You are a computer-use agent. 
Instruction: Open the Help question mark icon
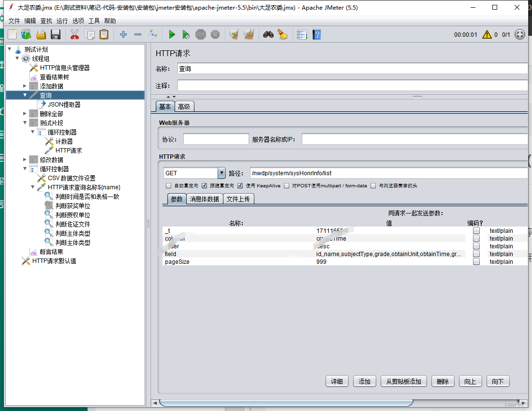coord(317,34)
